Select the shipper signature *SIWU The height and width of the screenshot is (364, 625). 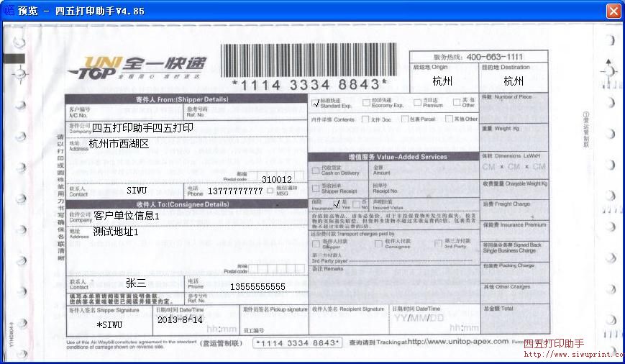tap(109, 325)
